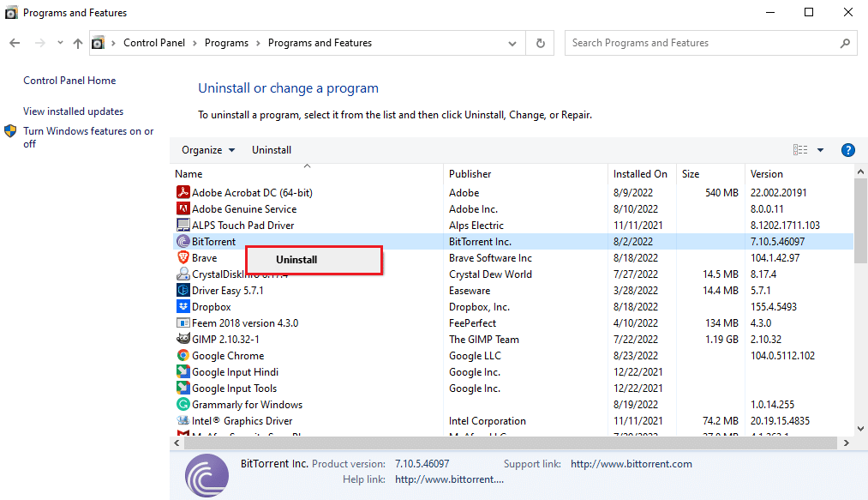Go back with the back arrow
This screenshot has height=500, width=868.
[15, 43]
